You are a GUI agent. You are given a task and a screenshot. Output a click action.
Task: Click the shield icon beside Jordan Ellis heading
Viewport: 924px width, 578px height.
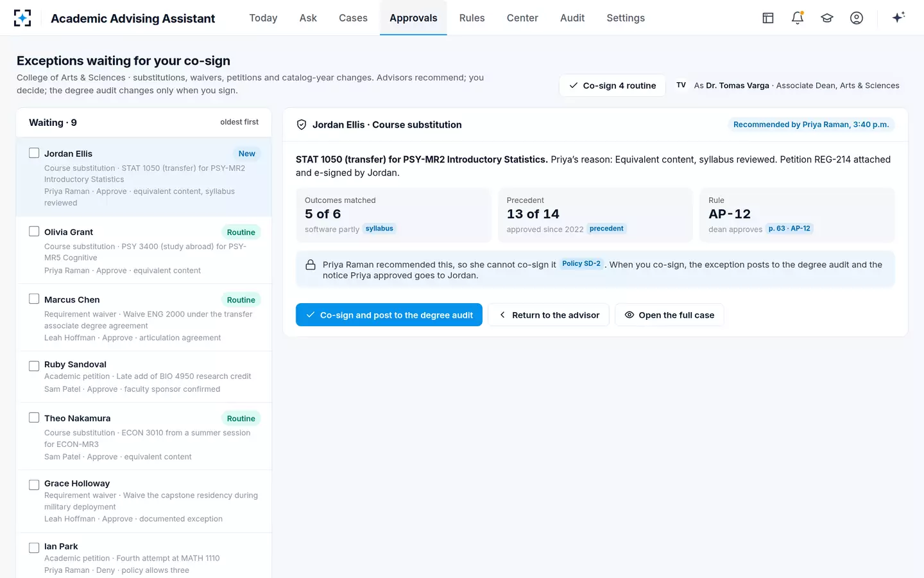(x=302, y=125)
